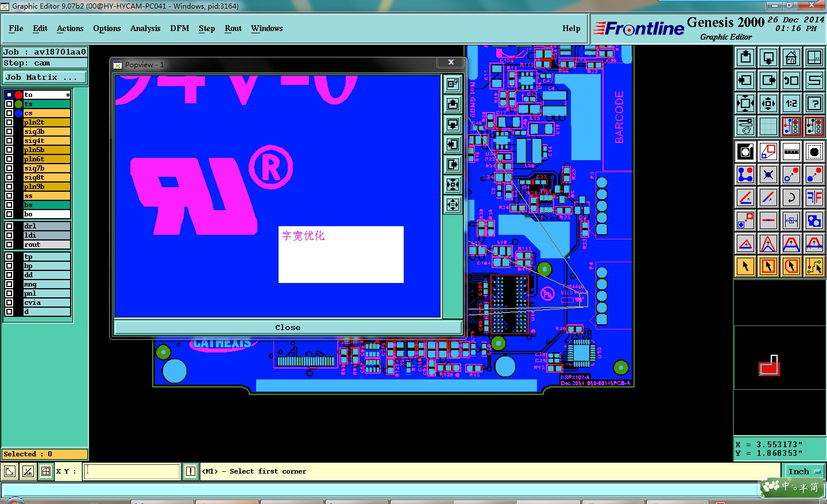The width and height of the screenshot is (827, 504).
Task: Open the File menu
Action: [x=16, y=28]
